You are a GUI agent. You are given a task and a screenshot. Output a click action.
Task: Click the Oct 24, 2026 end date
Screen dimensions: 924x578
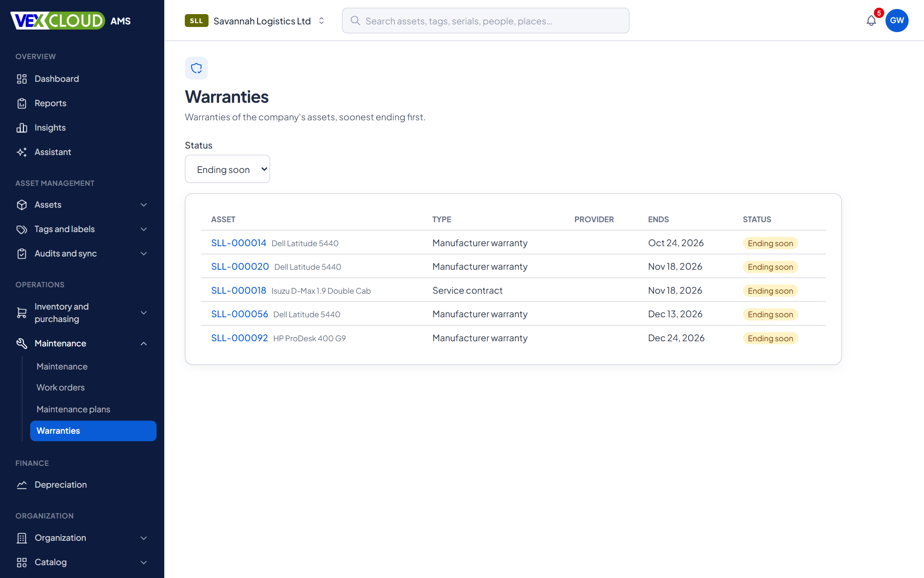(676, 243)
